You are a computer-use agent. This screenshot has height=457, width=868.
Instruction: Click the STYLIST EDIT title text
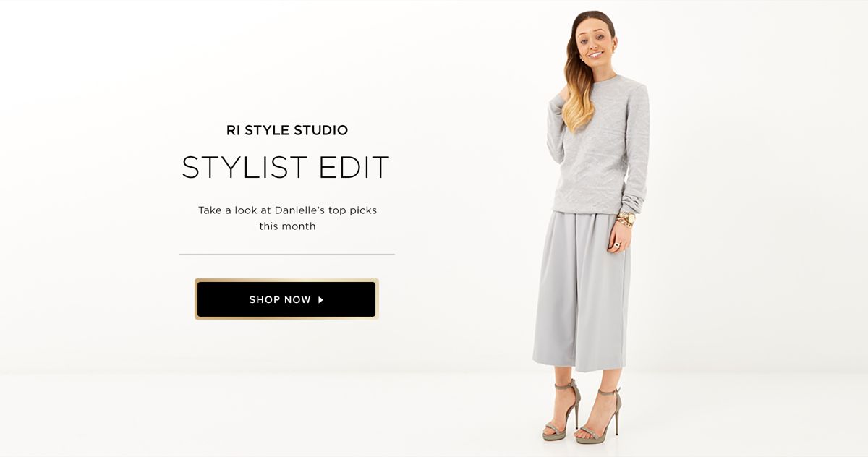tap(286, 168)
